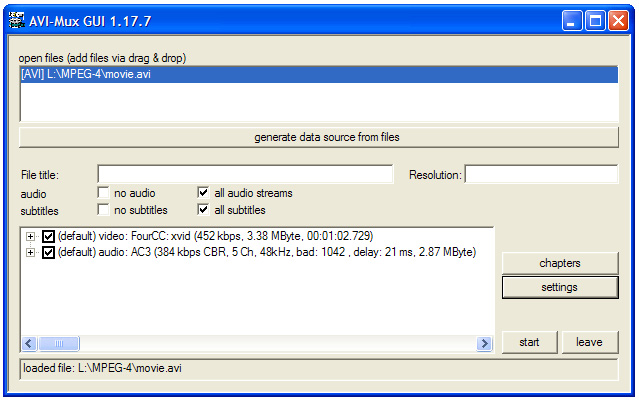Uncheck the all audio streams checkbox

(203, 192)
